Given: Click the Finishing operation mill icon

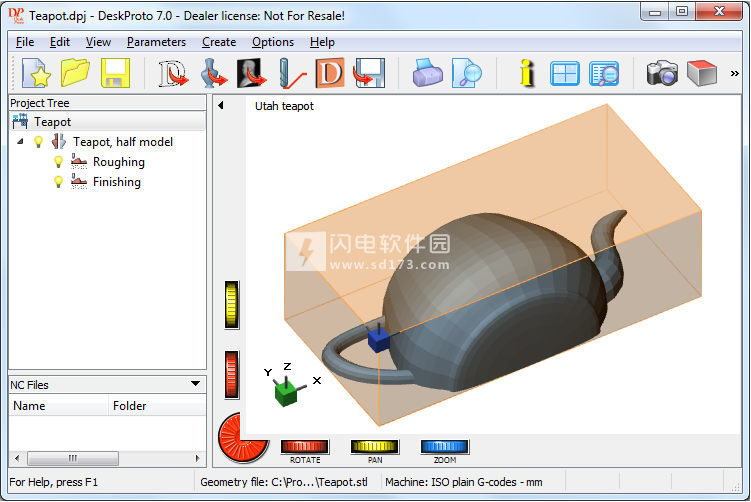Looking at the screenshot, I should [x=79, y=182].
